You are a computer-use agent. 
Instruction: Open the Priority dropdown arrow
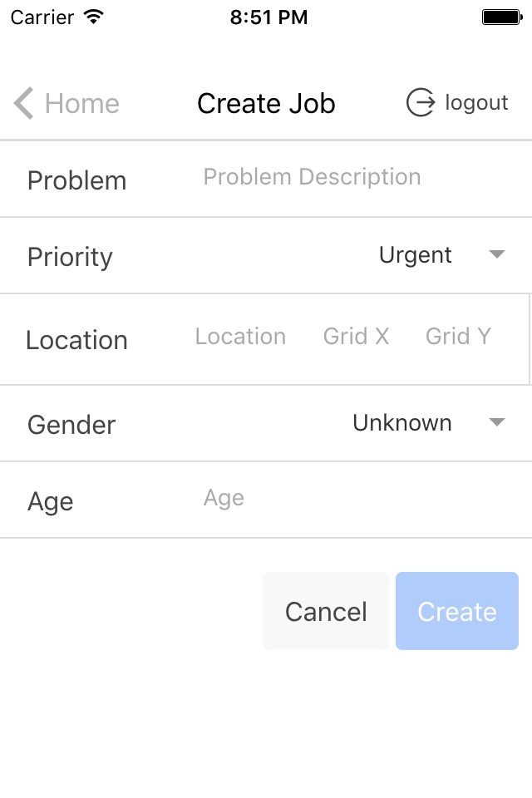pos(497,255)
